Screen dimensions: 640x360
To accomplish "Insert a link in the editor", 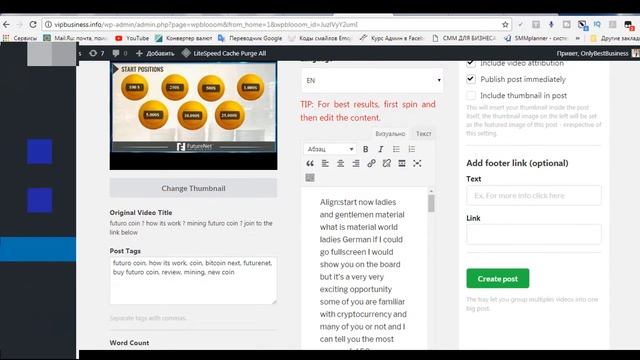I will coord(371,164).
